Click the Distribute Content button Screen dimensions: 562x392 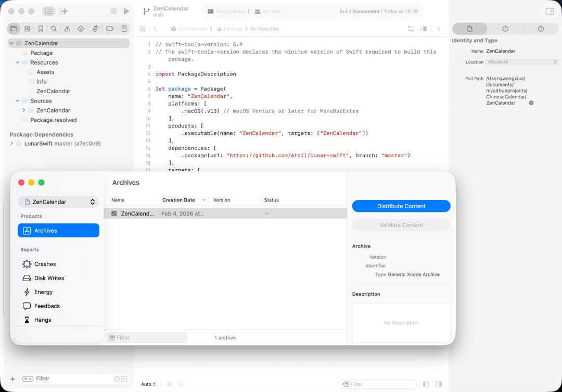tap(401, 206)
